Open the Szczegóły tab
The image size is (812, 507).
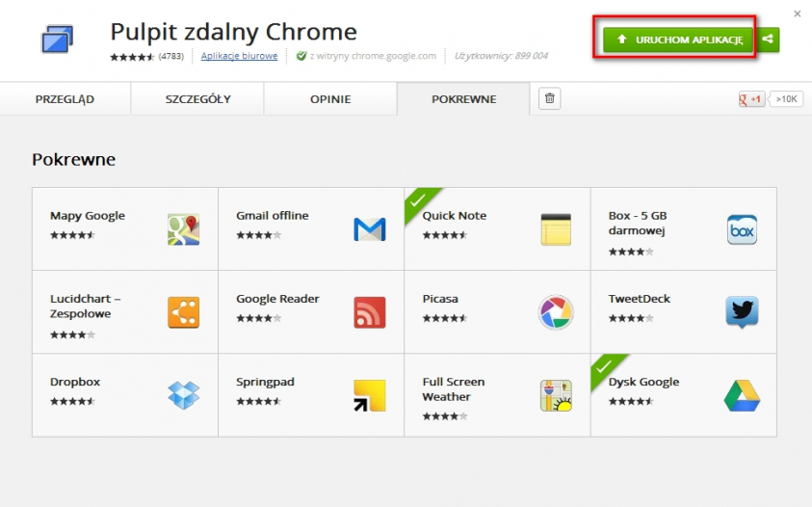click(197, 99)
